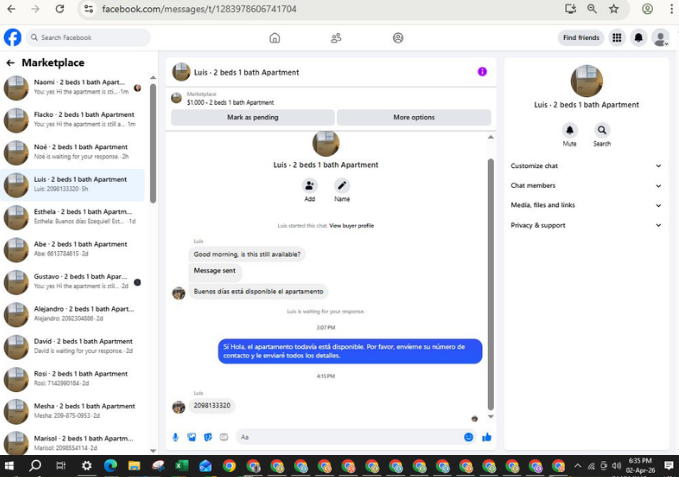Bookmark this page with the star icon
Viewport: 679px width, 477px height.
614,9
